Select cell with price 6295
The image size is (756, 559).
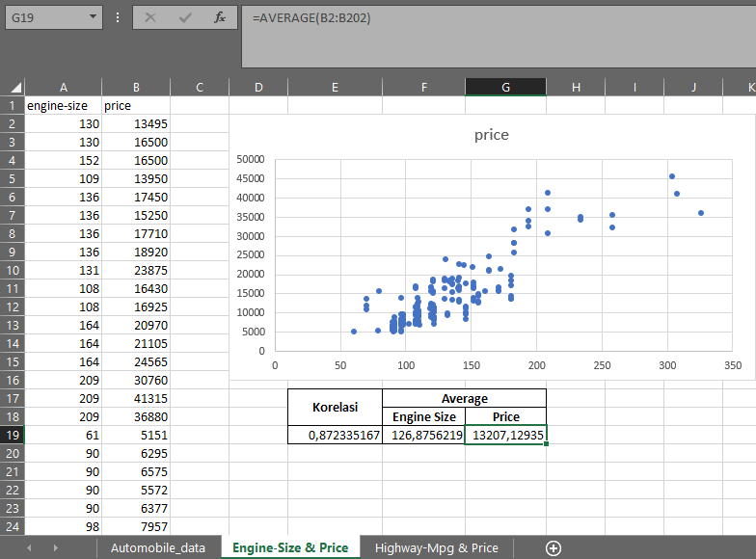136,453
